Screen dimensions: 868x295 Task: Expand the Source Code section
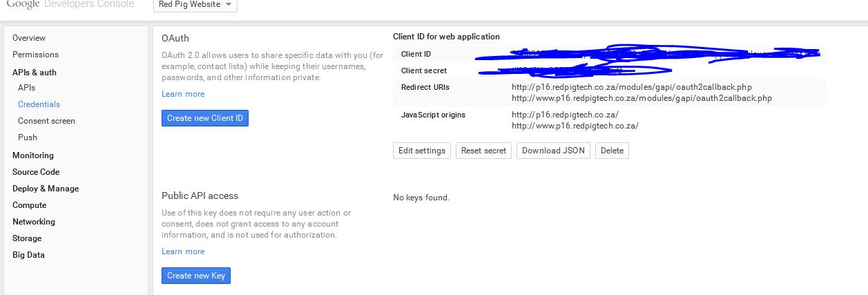pos(36,172)
